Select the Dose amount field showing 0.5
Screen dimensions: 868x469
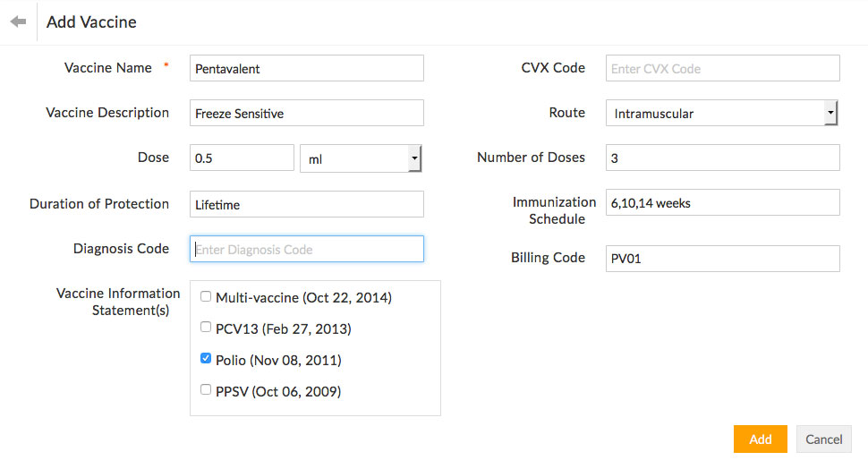pos(242,158)
